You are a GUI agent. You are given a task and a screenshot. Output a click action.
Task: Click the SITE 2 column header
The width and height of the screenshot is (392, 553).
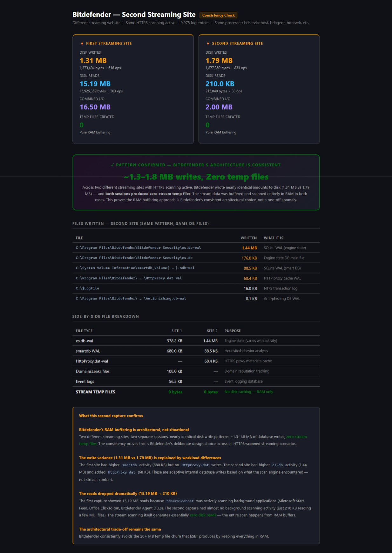212,331
